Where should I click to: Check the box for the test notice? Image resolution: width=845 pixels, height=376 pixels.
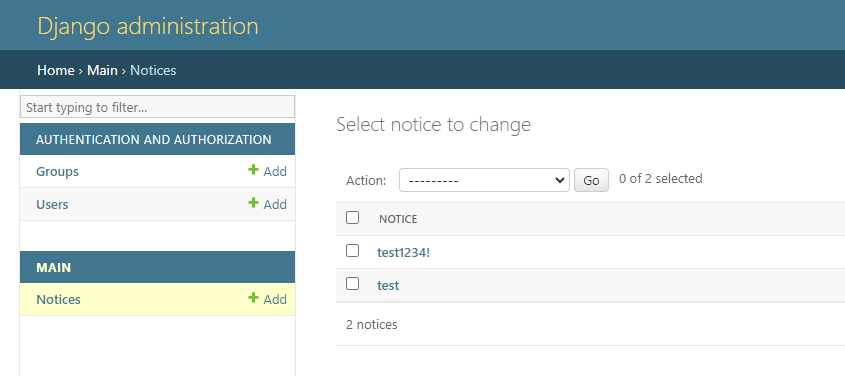click(352, 283)
